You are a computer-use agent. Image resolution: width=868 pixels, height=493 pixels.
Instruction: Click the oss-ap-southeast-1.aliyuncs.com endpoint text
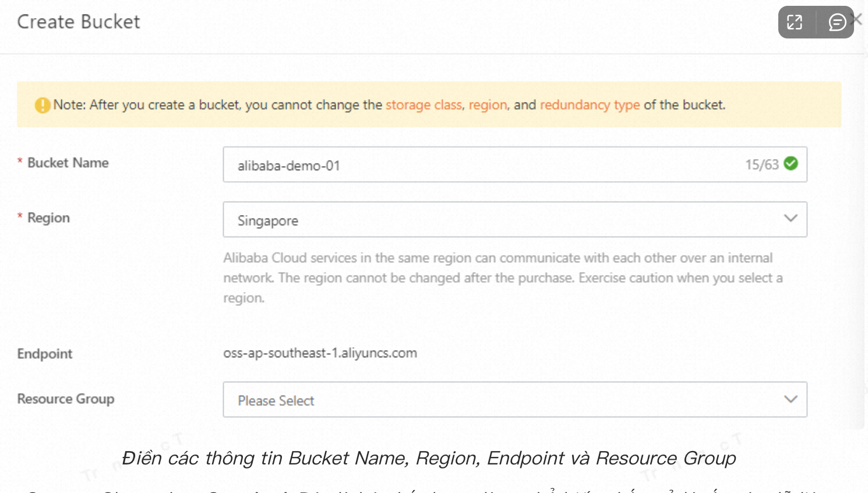coord(320,353)
